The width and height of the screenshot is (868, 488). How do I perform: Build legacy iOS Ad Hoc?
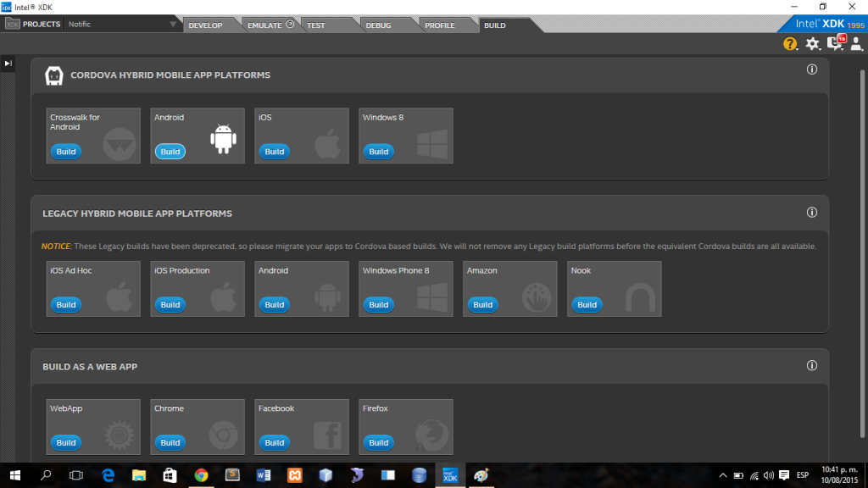(66, 305)
